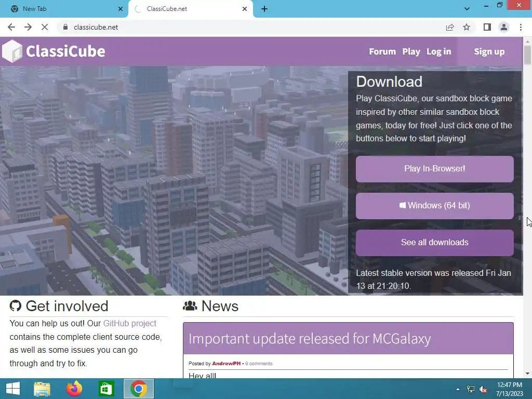Click the 'Latest stable version was released' text
Screen dimensions: 532x399
433,279
